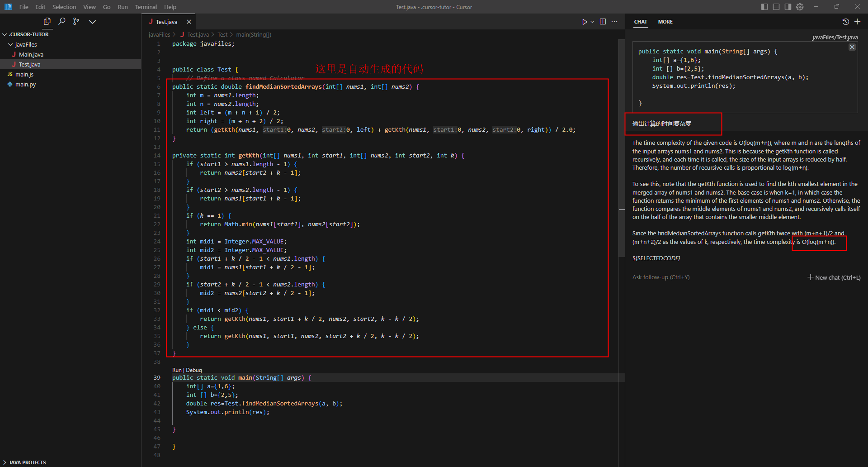Screen dimensions: 868x467
Task: Click the plus icon beside New chat
Action: [x=811, y=277]
